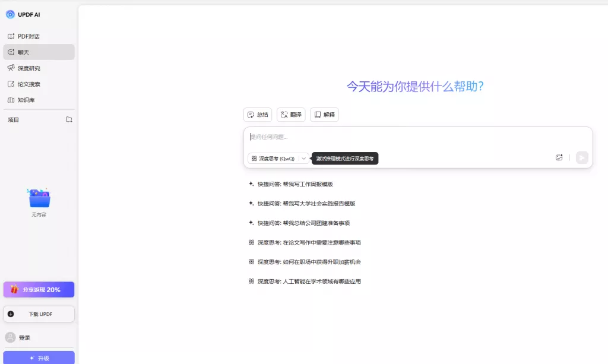Open the 翻译 translate option
608x364 pixels.
click(x=290, y=114)
